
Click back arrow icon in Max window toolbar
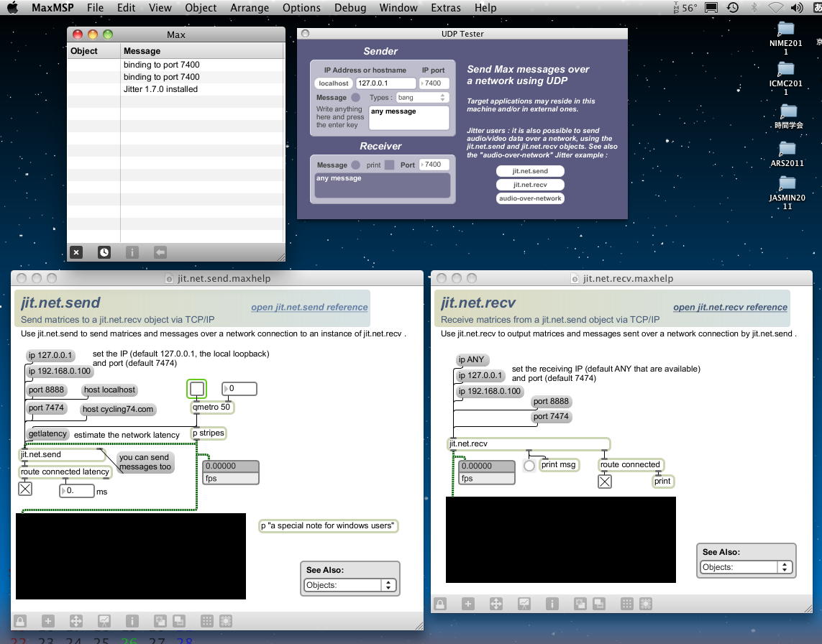(x=160, y=252)
